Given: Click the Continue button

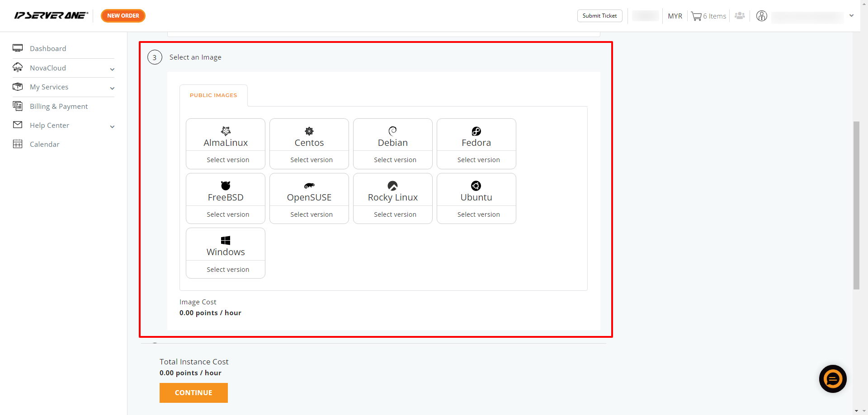Looking at the screenshot, I should pos(193,393).
